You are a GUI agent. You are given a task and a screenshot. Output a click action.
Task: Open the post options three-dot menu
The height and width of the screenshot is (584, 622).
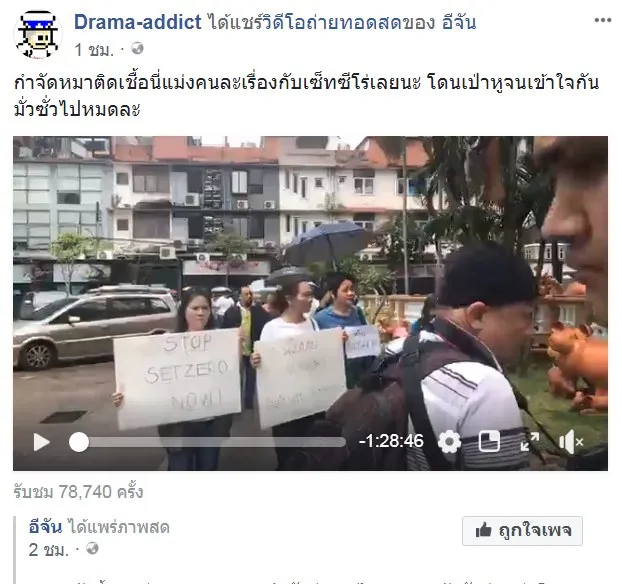(x=603, y=20)
